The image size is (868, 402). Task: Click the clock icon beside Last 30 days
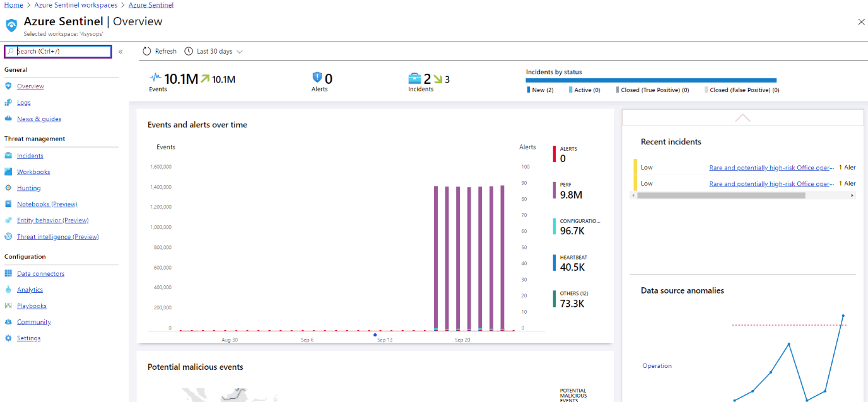point(189,51)
